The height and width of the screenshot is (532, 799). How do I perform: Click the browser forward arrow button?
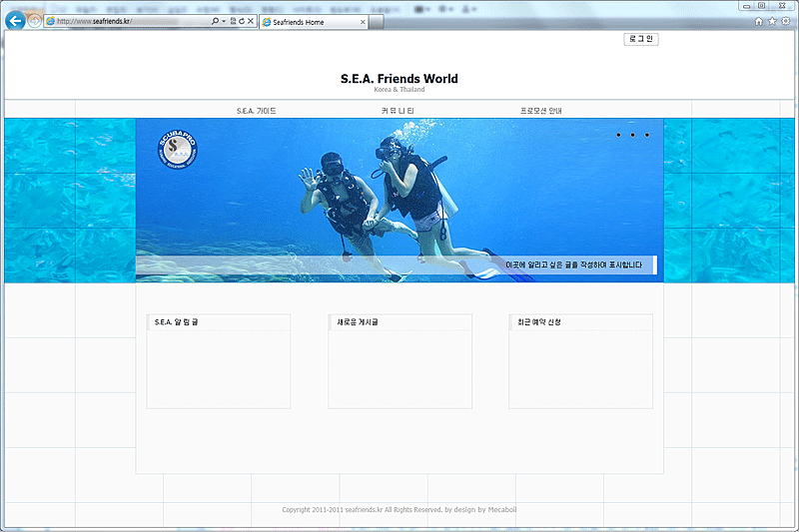35,21
